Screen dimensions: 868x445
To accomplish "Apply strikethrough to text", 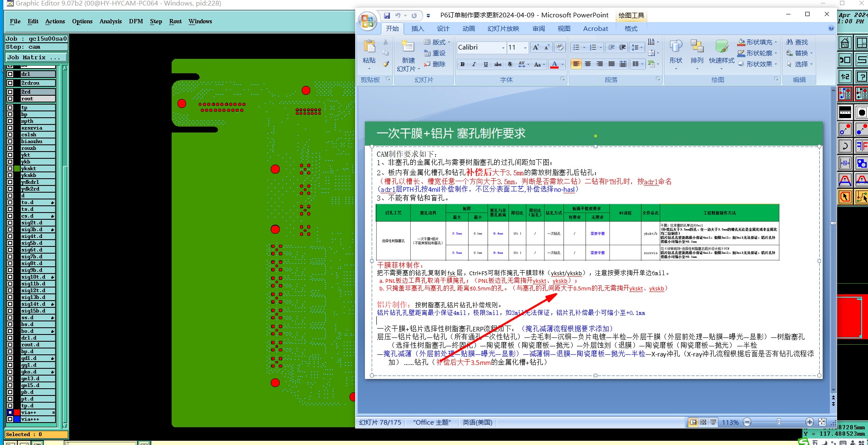I will (498, 64).
